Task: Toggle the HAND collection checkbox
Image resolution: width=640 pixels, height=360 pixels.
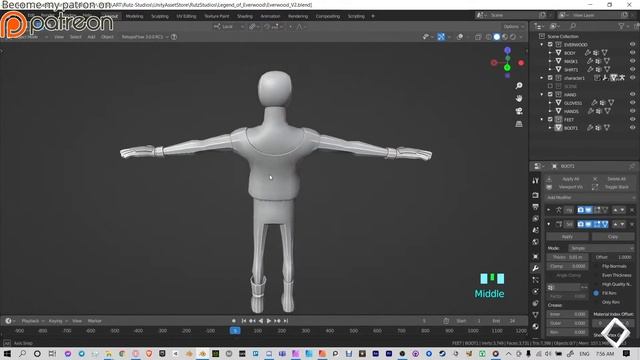Action: 550,94
